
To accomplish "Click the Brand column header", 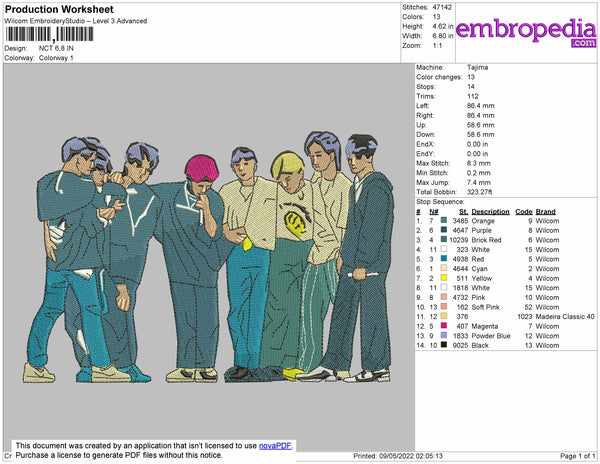I will tap(545, 212).
